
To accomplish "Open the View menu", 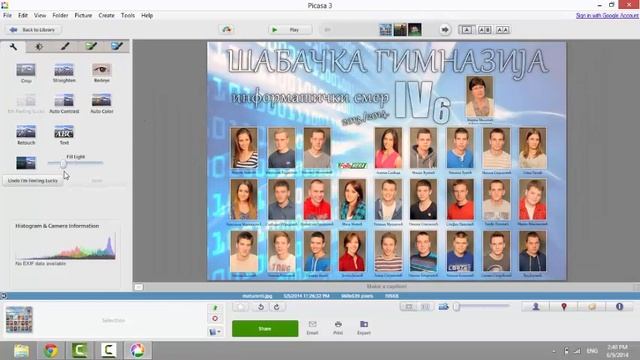I will pyautogui.click(x=40, y=15).
